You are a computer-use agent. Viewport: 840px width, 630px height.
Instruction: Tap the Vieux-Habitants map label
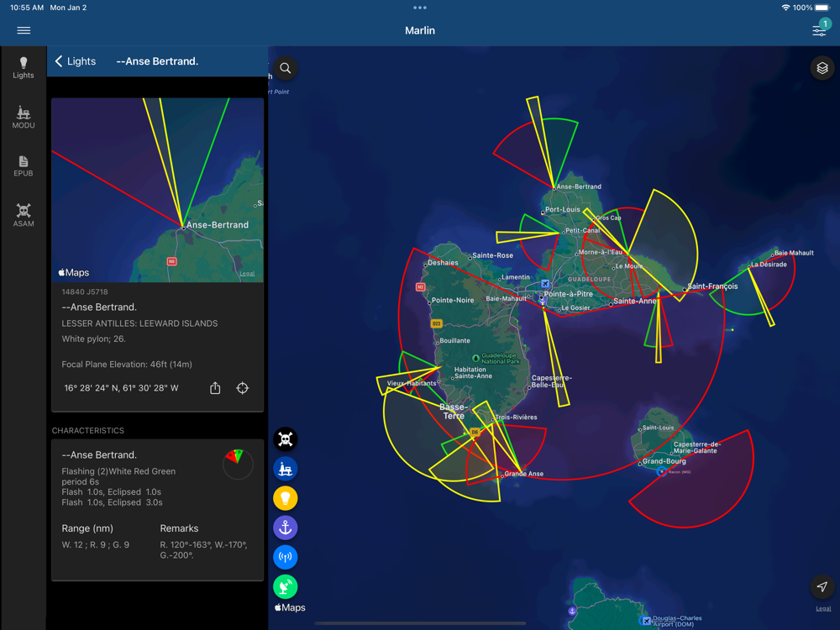pyautogui.click(x=412, y=383)
